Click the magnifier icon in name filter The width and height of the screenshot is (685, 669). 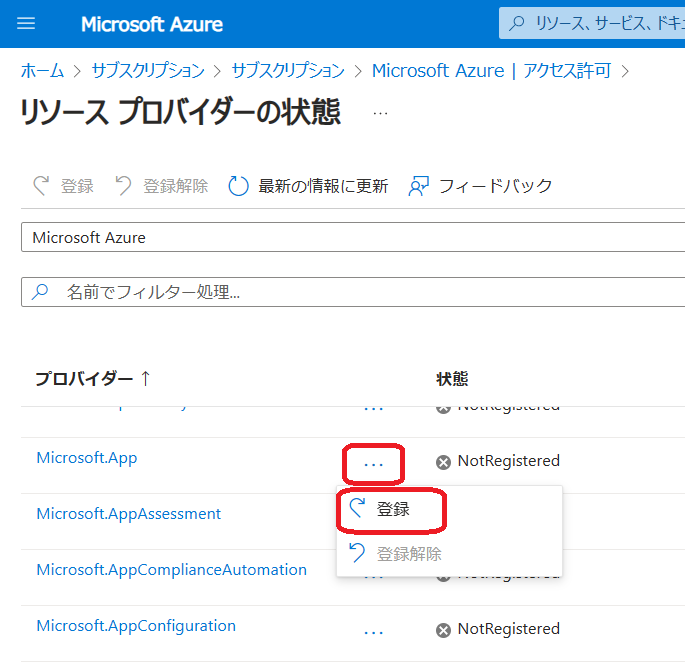pyautogui.click(x=40, y=291)
